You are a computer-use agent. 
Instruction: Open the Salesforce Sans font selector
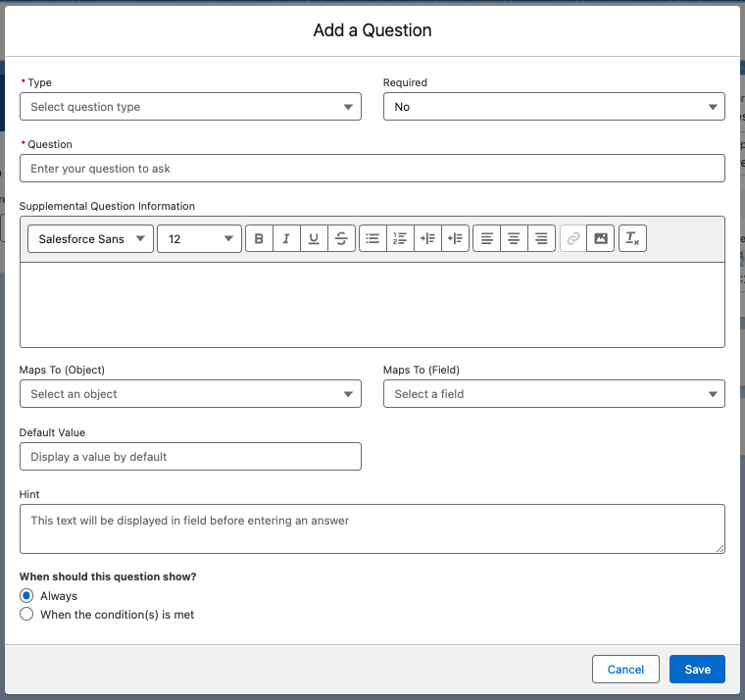pyautogui.click(x=91, y=238)
